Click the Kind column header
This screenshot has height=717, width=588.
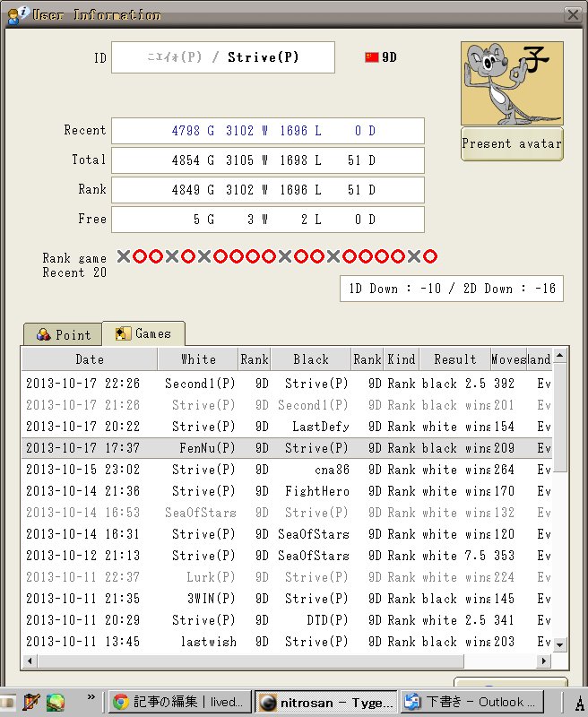(402, 359)
